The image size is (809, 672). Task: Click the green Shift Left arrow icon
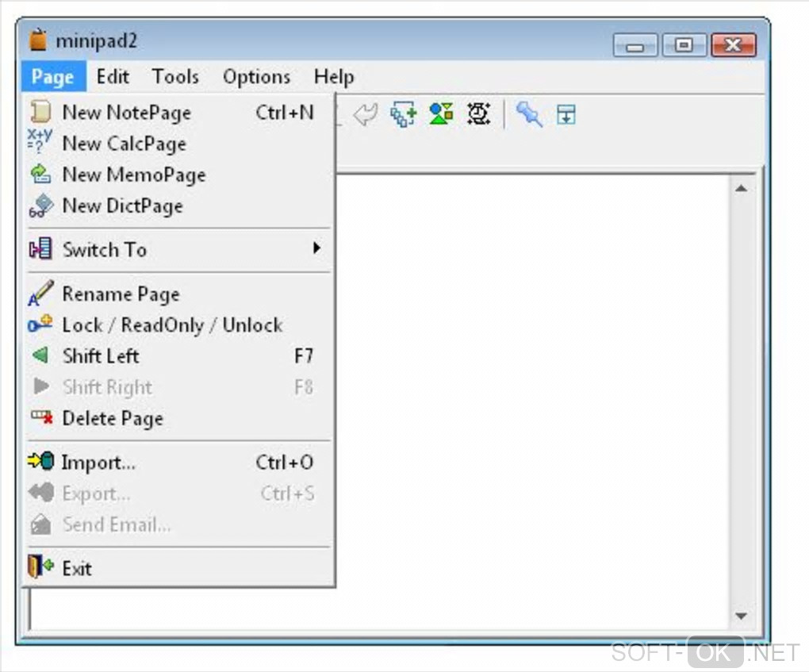click(x=40, y=355)
